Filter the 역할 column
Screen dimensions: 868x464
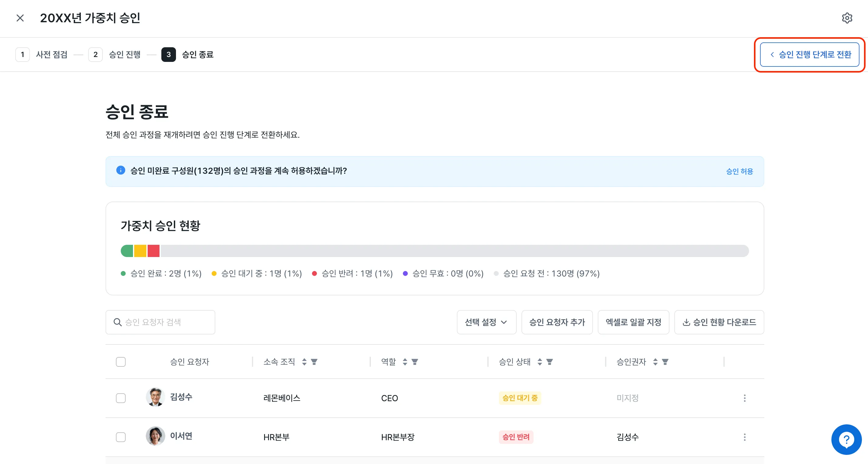415,362
